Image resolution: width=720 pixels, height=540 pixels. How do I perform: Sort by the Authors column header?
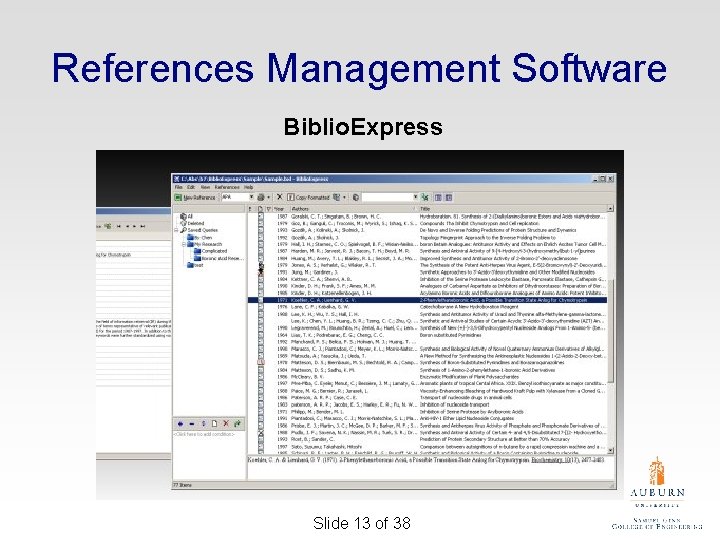pos(352,209)
